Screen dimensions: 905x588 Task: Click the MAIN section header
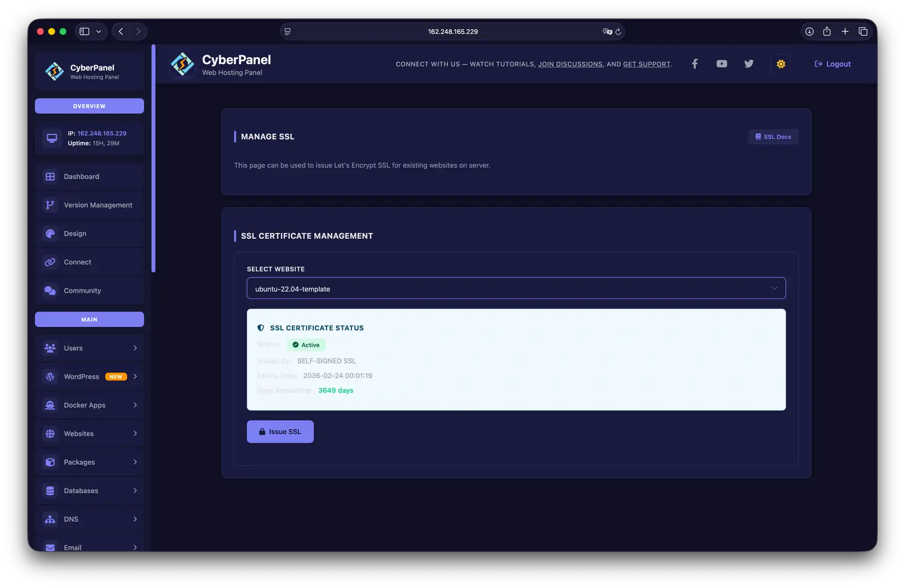click(x=89, y=319)
